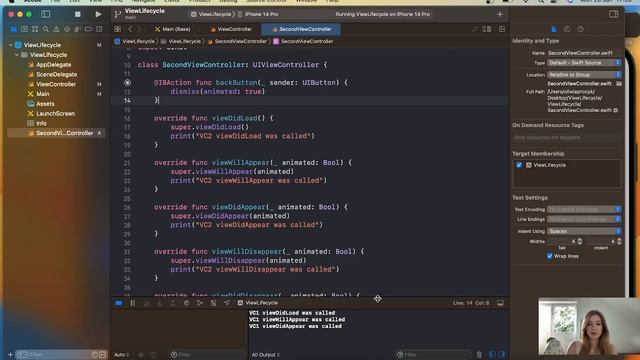Pause program execution in debug bar
The height and width of the screenshot is (360, 640).
(133, 303)
